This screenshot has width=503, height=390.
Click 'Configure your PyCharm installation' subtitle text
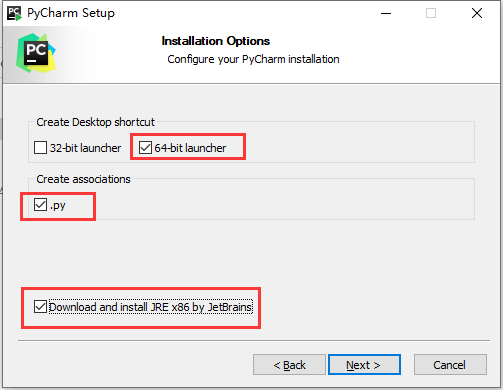tap(253, 59)
